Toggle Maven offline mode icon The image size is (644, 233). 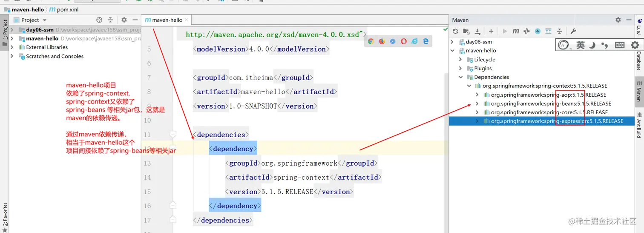527,31
